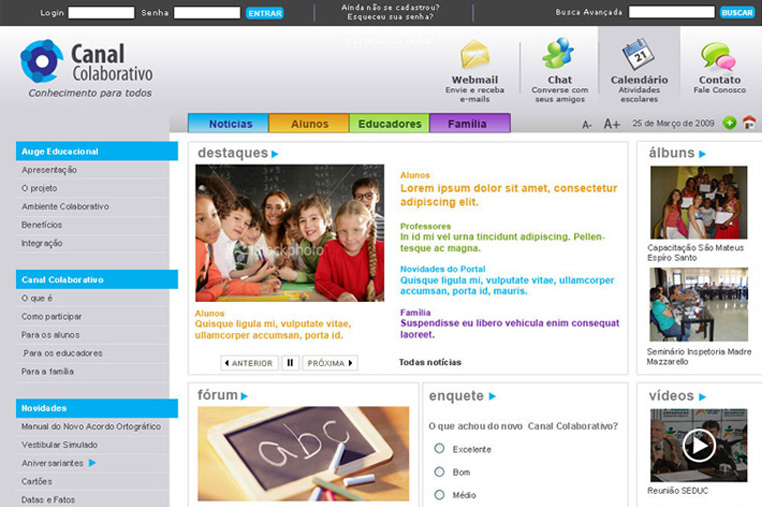Open the Webmail envelope icon
This screenshot has width=762, height=507.
pos(475,54)
